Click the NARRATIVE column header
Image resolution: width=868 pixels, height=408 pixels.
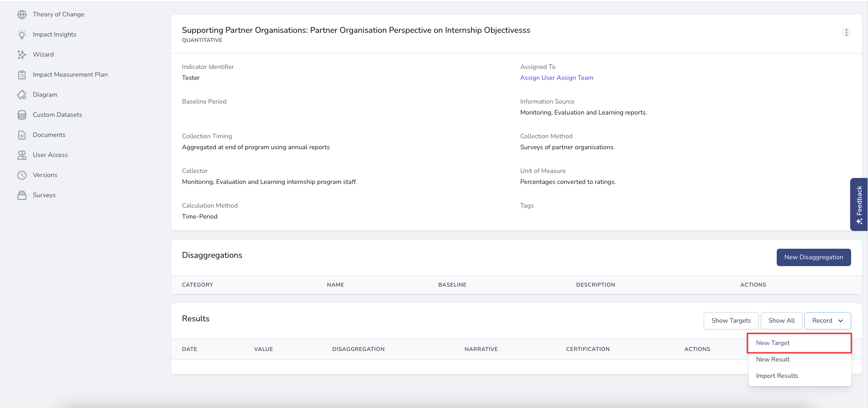pyautogui.click(x=481, y=349)
